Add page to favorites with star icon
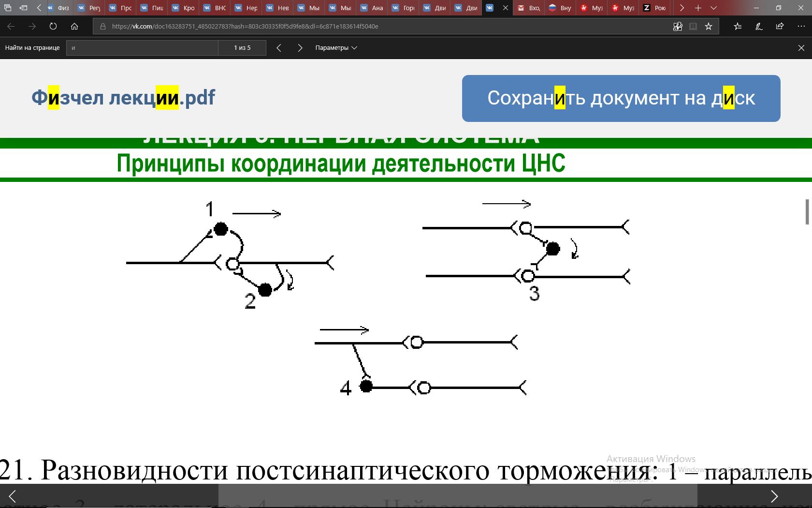This screenshot has width=812, height=508. coord(709,27)
